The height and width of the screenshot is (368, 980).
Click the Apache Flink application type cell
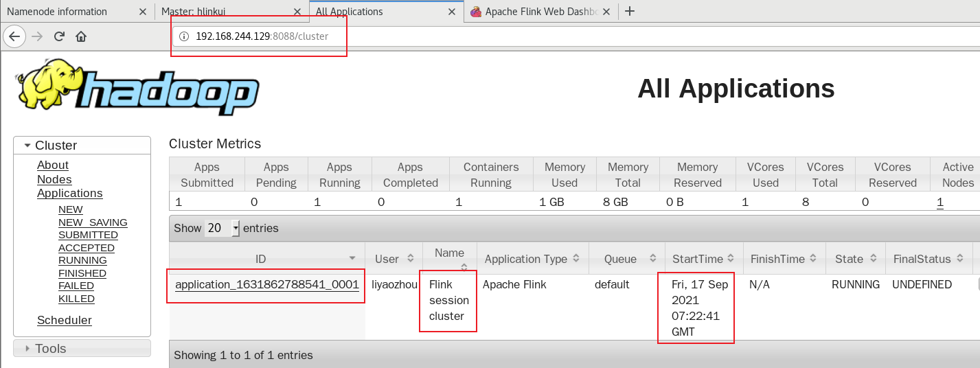pos(514,284)
